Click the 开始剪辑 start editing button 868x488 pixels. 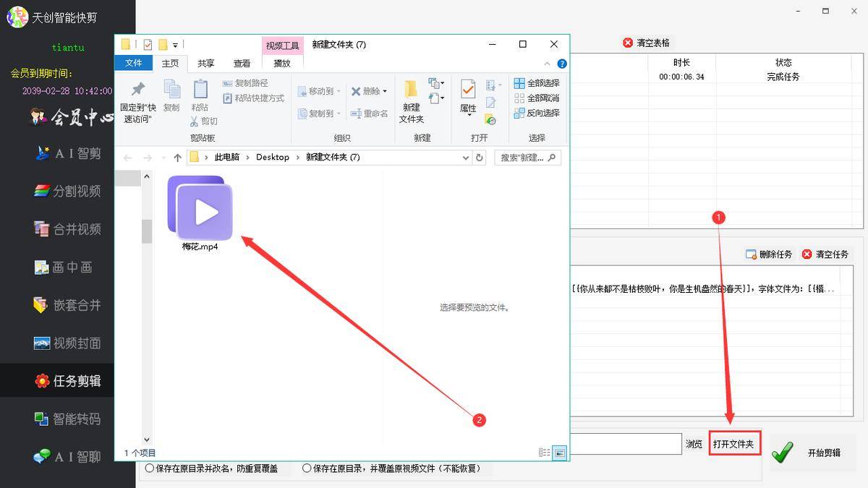pyautogui.click(x=813, y=453)
